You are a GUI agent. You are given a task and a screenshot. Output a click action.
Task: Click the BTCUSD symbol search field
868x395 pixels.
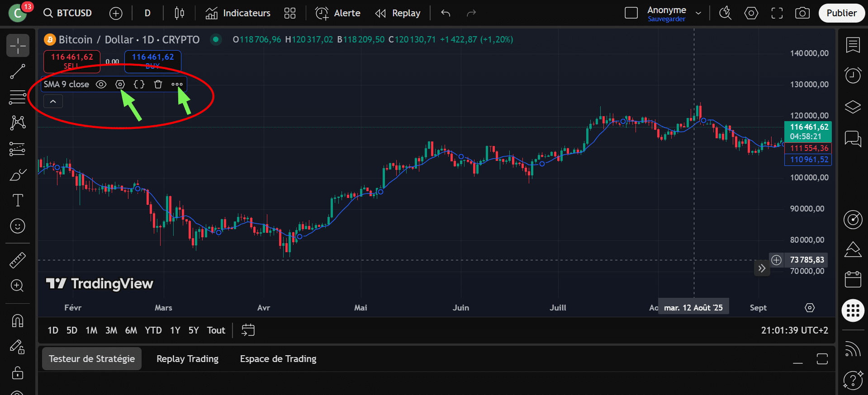click(x=68, y=13)
